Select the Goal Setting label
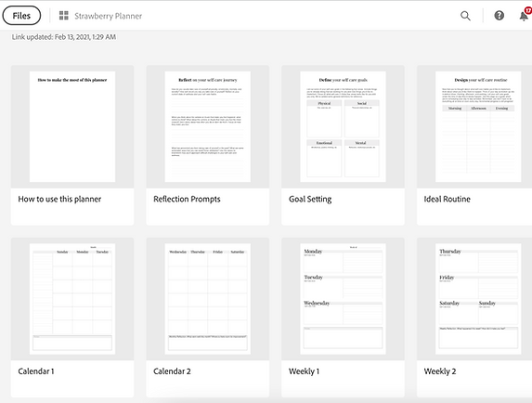Image resolution: width=532 pixels, height=403 pixels. pyautogui.click(x=310, y=199)
